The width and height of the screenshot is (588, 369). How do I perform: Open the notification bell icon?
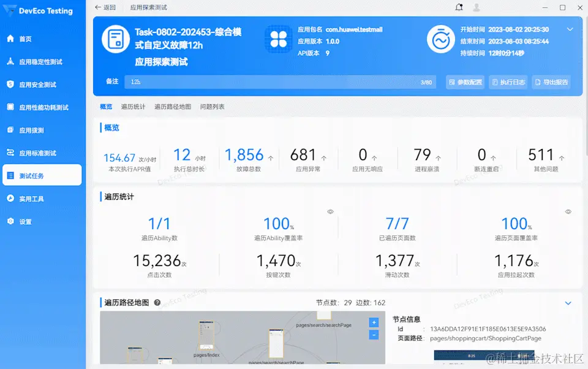pos(459,7)
